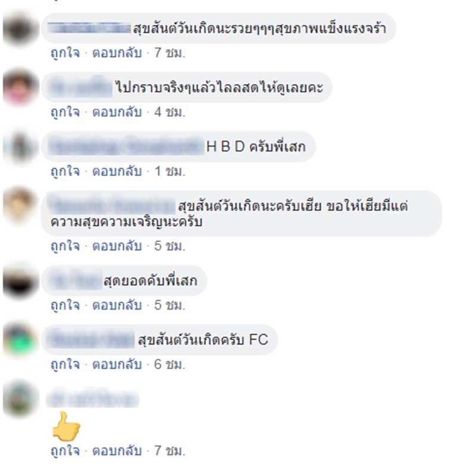476x464 pixels.
Task: Open avatar beside the 'สุขสันต์วันเกิดนะครับเฮีย' comment
Action: 21,206
